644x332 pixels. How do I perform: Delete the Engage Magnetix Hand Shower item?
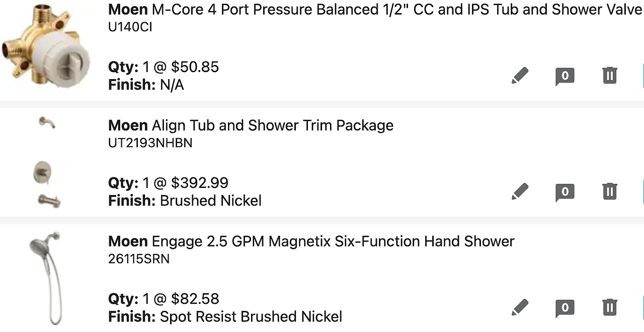609,307
